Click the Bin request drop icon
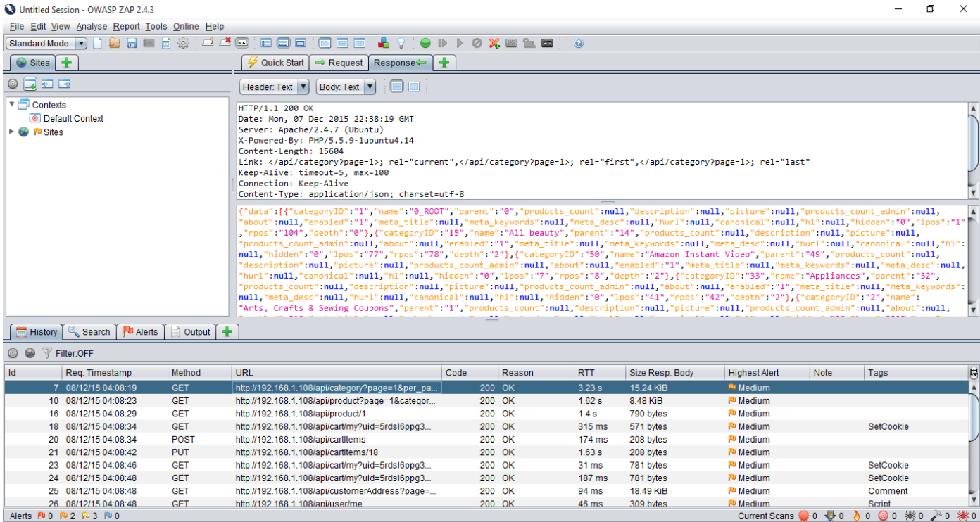Viewport: 980px width, 522px height. pyautogui.click(x=477, y=43)
